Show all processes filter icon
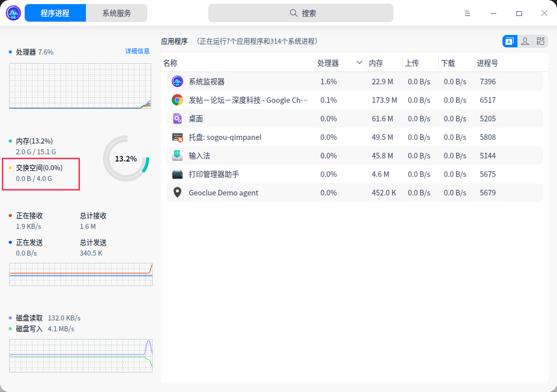The height and width of the screenshot is (392, 557). click(x=541, y=41)
